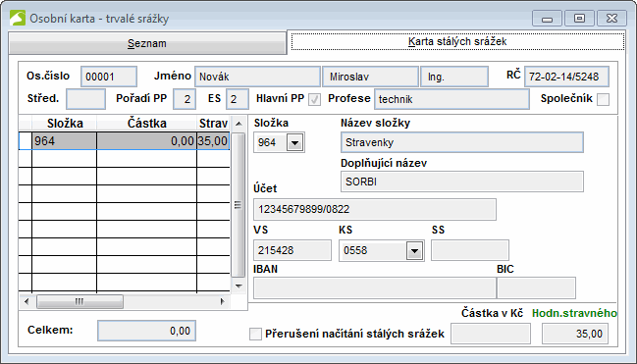This screenshot has height=364, width=637.
Task: Click the RČ field 72-02-14/5248
Action: [566, 77]
